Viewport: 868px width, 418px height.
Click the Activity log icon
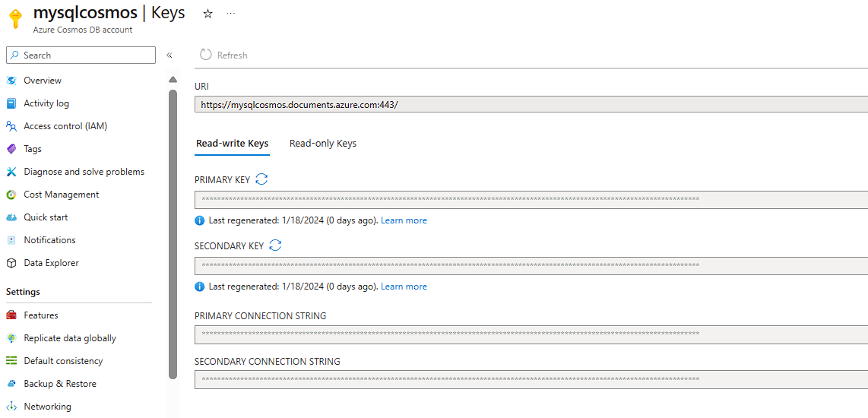point(11,103)
